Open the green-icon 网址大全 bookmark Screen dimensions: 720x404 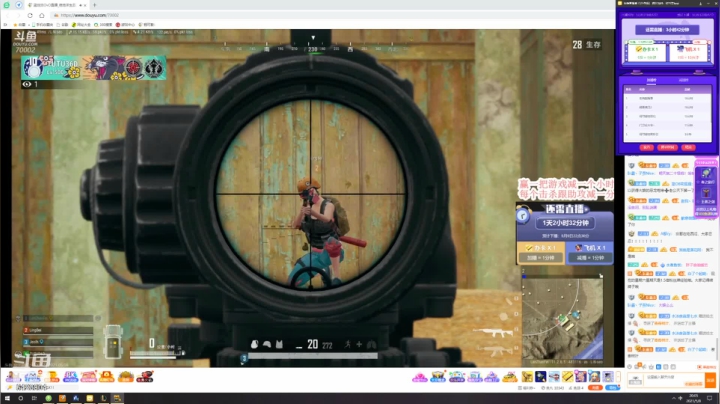(82, 25)
